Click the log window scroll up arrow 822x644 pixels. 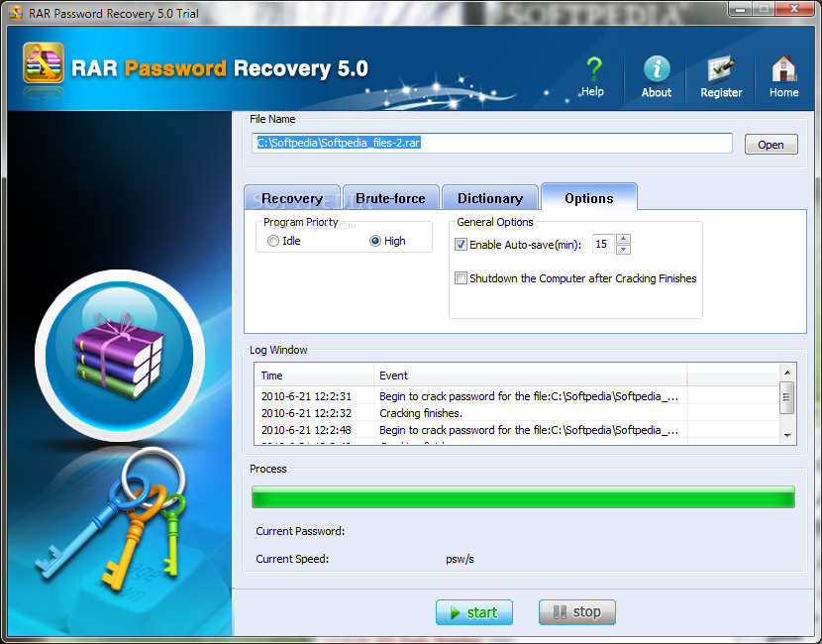click(787, 373)
